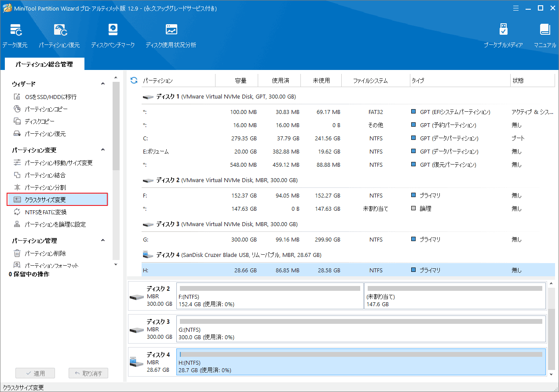Click the refresh icon beside パーティション header

click(134, 81)
